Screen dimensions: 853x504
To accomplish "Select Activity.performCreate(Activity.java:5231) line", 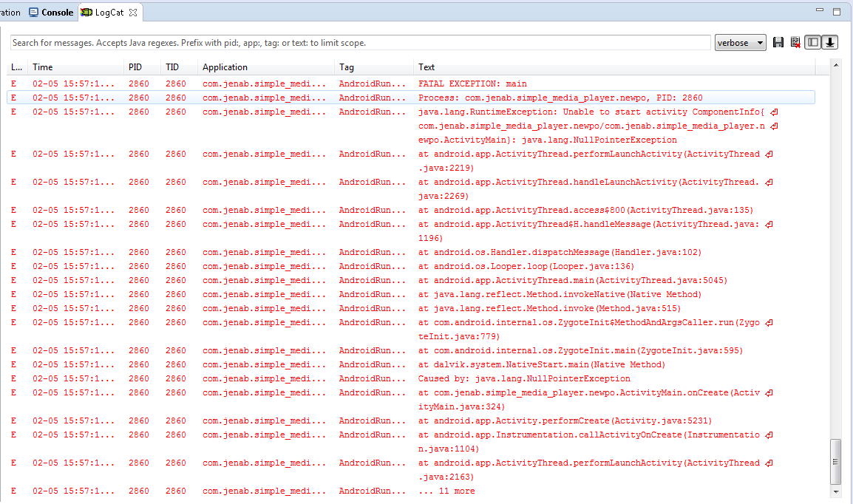I will pos(411,420).
